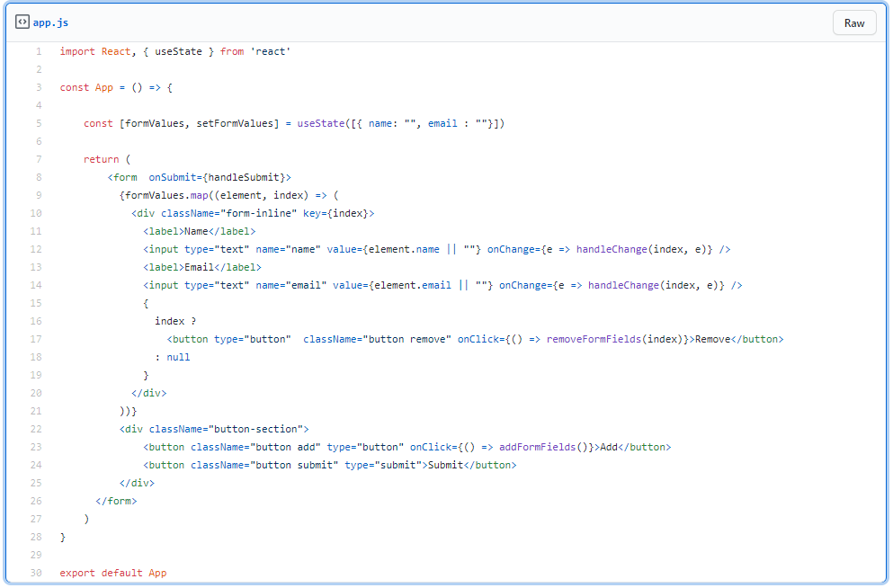The width and height of the screenshot is (893, 588).
Task: Click the code file icon beside app.js
Action: click(x=22, y=22)
